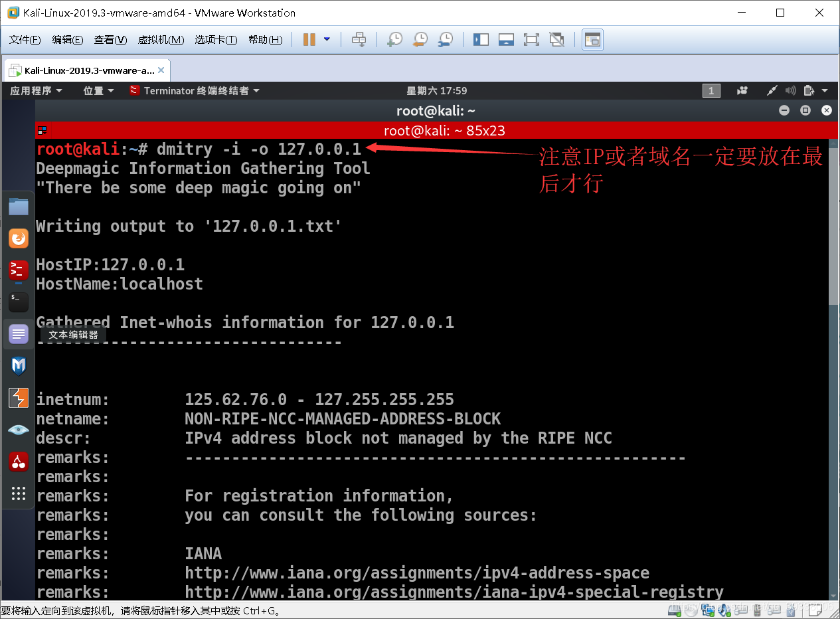
Task: Launch Metasploit from the dock
Action: click(x=19, y=366)
